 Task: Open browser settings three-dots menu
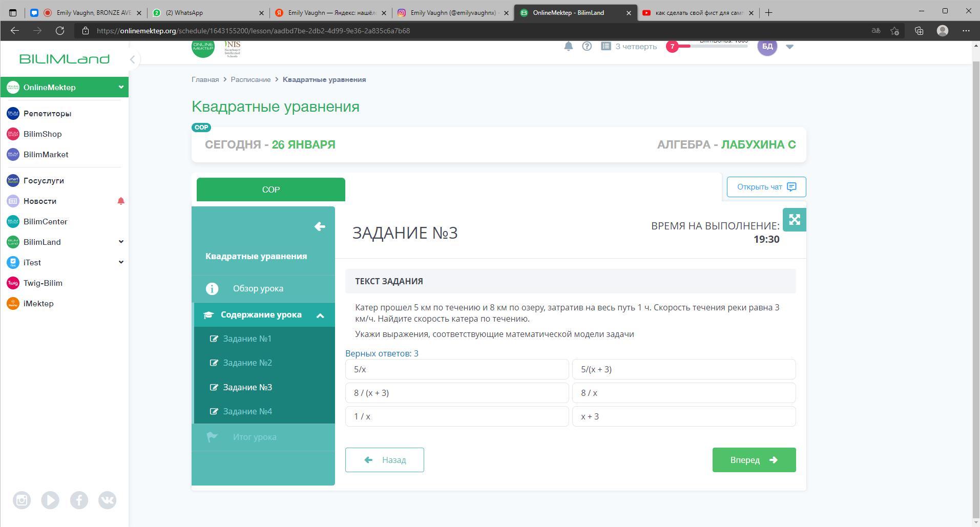(966, 31)
